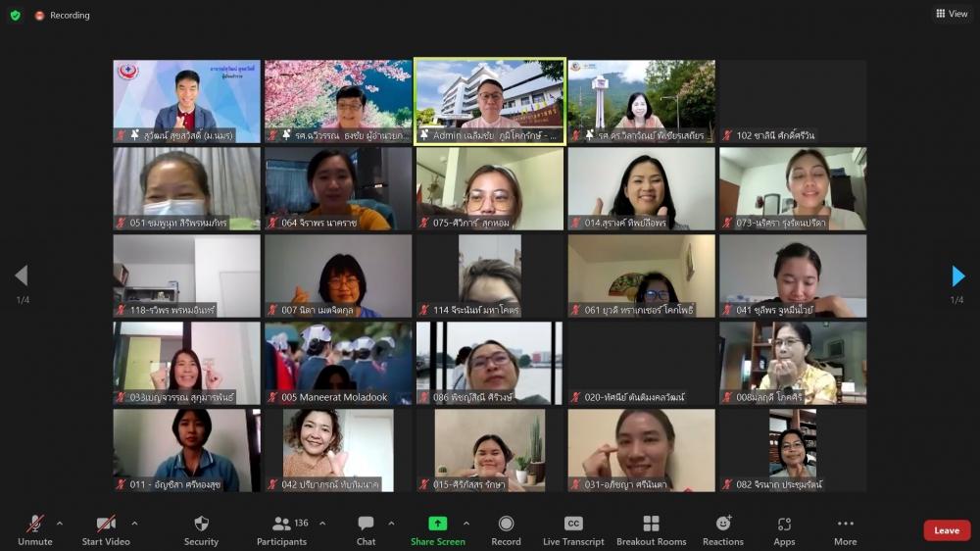The height and width of the screenshot is (551, 980).
Task: Click the red Leave button
Action: (x=946, y=530)
